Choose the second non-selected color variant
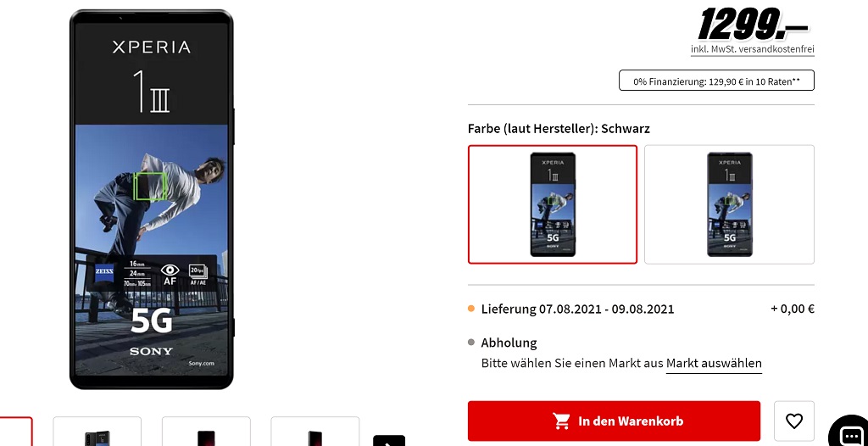This screenshot has width=868, height=446. click(x=730, y=204)
